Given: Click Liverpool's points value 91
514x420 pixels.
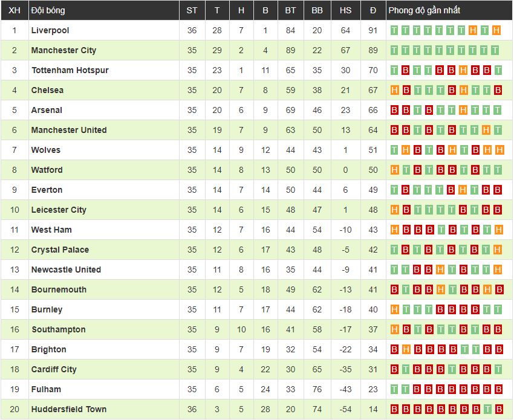Looking at the screenshot, I should coord(372,30).
